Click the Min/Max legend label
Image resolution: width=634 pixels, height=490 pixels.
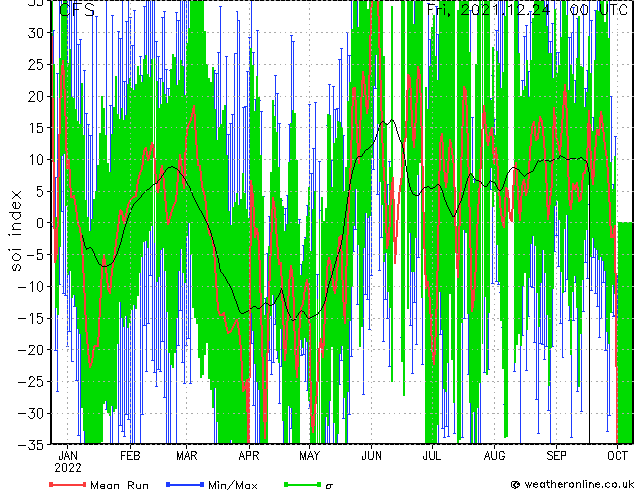233,485
